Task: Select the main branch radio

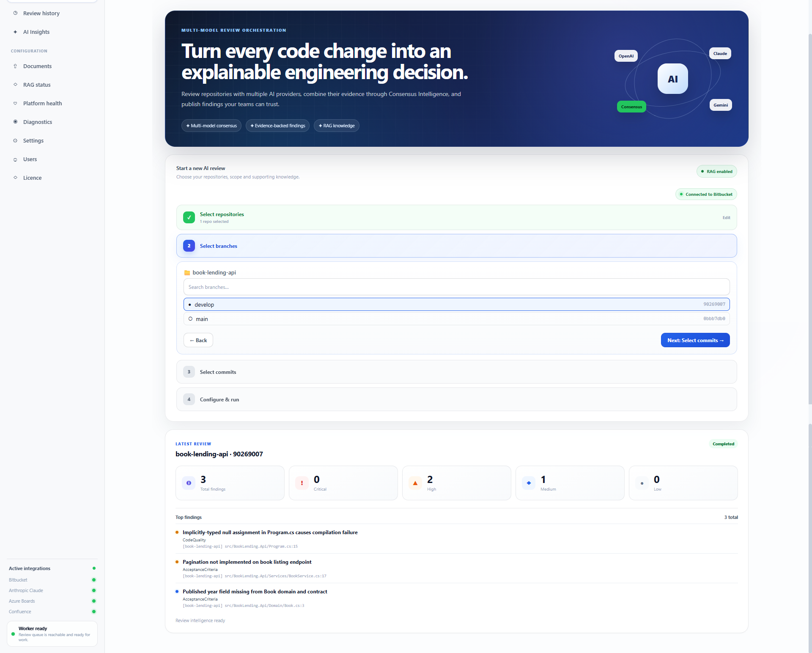Action: pos(190,319)
